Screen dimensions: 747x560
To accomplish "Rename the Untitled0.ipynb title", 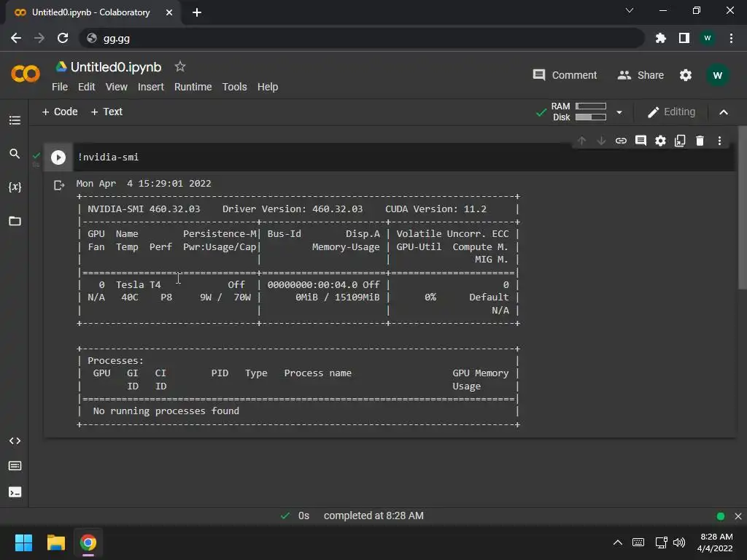I will (x=116, y=66).
